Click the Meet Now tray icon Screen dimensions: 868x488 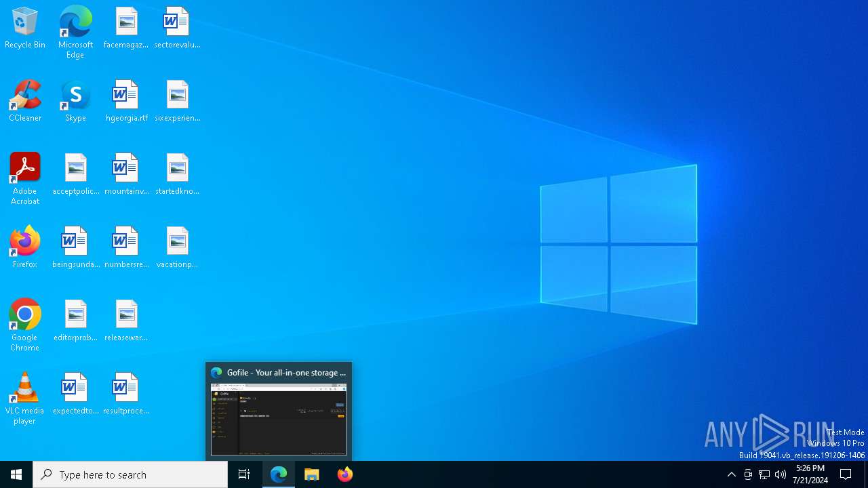(x=748, y=474)
